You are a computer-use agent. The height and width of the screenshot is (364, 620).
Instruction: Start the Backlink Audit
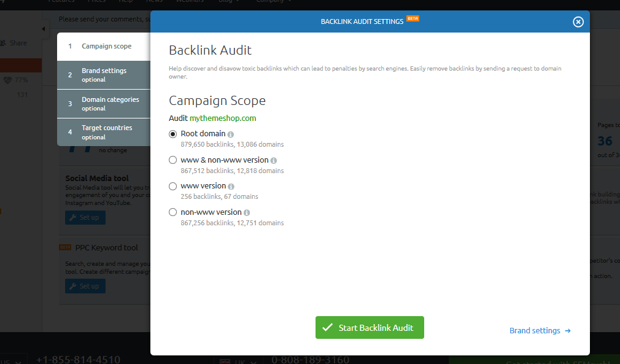click(370, 327)
